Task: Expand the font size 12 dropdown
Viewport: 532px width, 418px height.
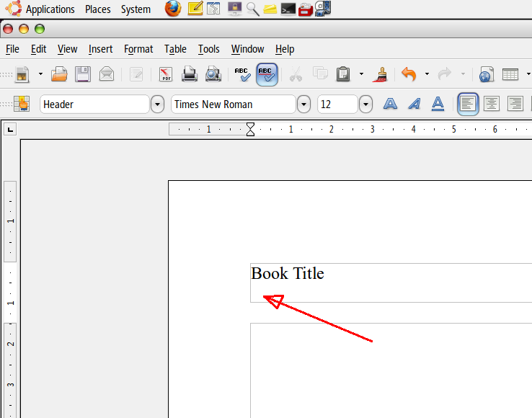Action: click(x=366, y=104)
